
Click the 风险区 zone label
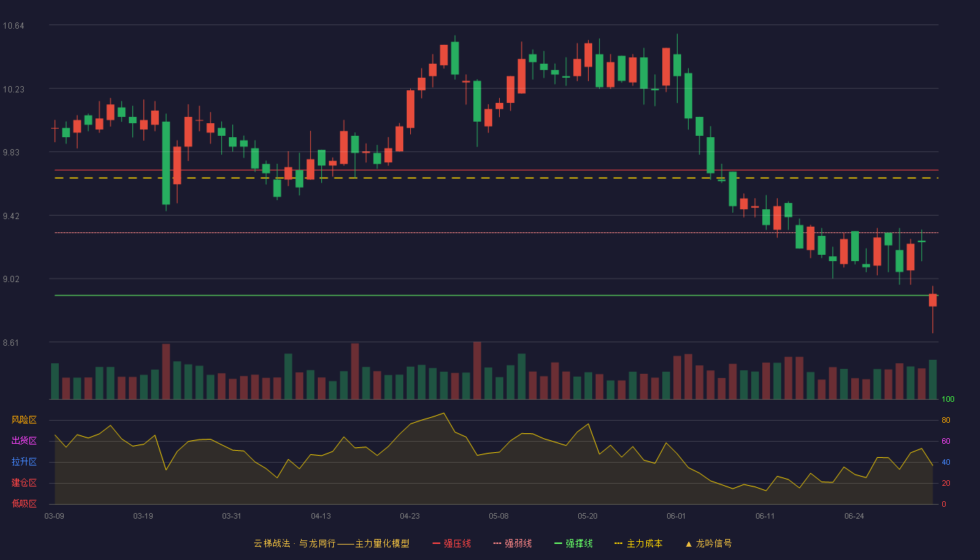[24, 420]
